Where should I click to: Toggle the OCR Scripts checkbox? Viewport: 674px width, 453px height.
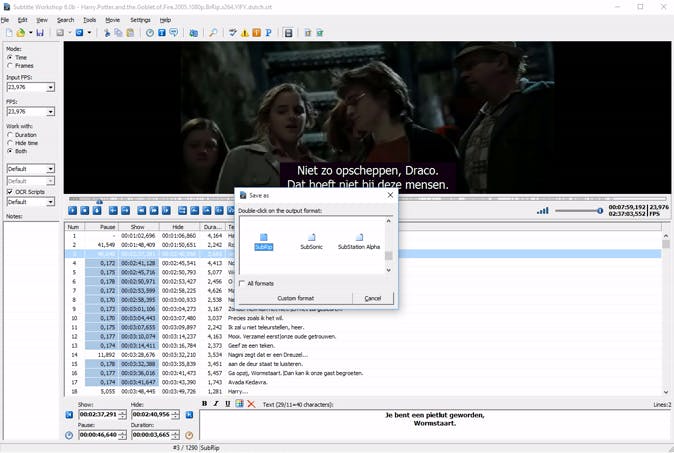point(10,192)
